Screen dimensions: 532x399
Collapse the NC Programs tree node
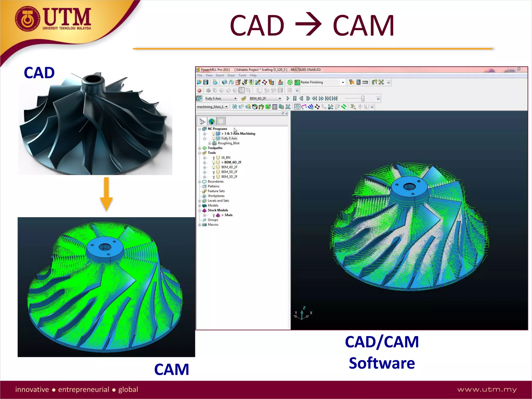pyautogui.click(x=199, y=129)
